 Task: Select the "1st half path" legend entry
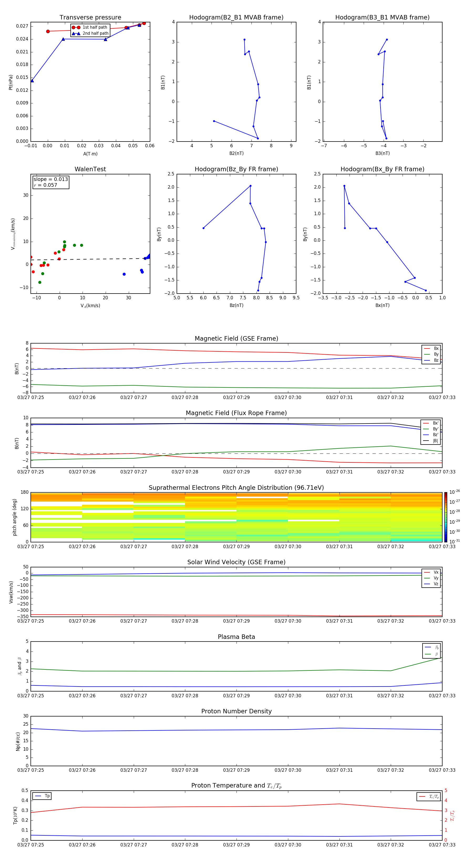[90, 27]
